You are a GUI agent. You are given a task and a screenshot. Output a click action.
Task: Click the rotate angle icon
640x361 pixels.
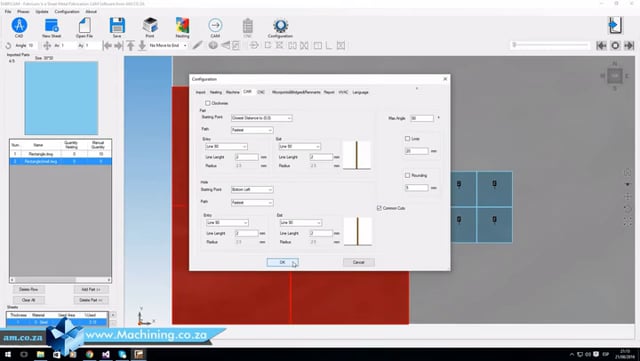(8, 45)
